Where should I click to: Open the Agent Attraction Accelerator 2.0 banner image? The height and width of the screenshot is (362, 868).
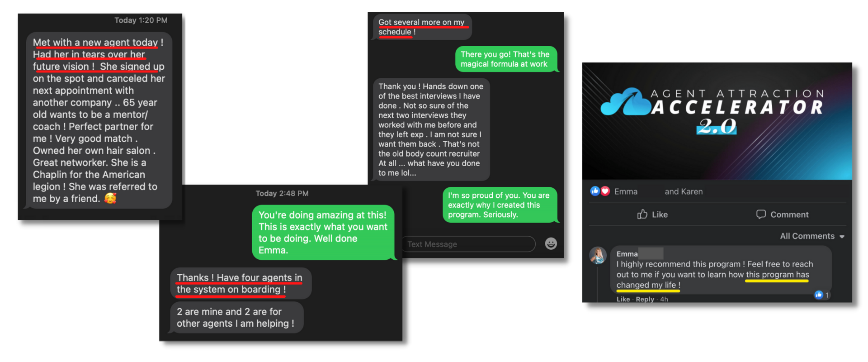point(717,121)
